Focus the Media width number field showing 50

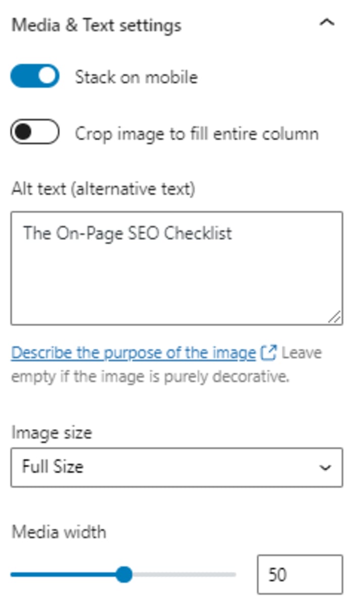pos(299,575)
